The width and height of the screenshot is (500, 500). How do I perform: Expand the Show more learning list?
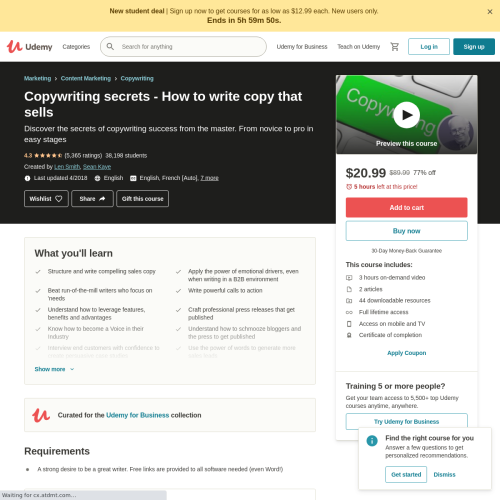pos(54,369)
